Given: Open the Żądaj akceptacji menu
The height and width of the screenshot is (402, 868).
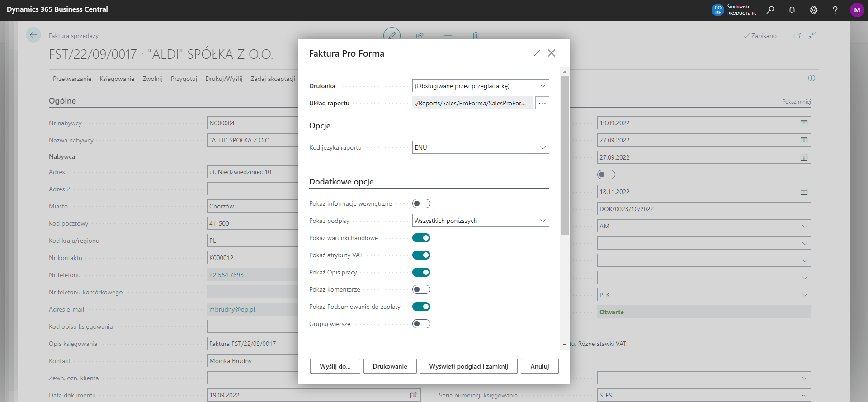Looking at the screenshot, I should (273, 79).
